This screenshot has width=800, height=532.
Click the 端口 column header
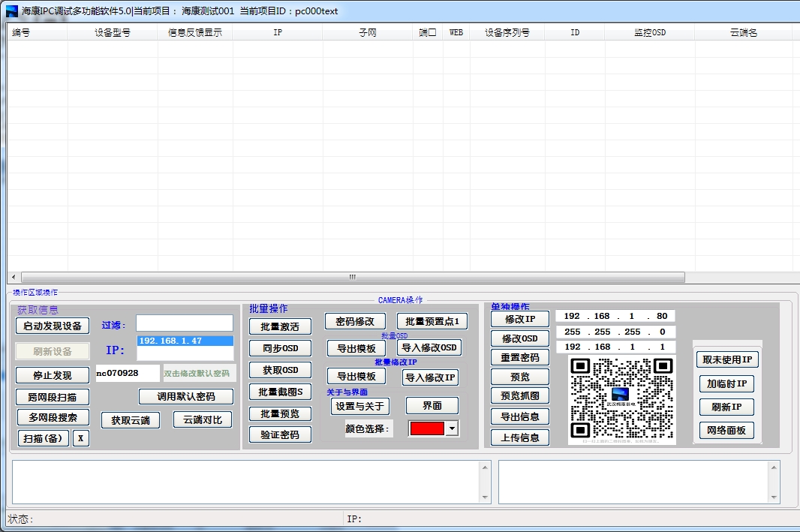click(428, 33)
